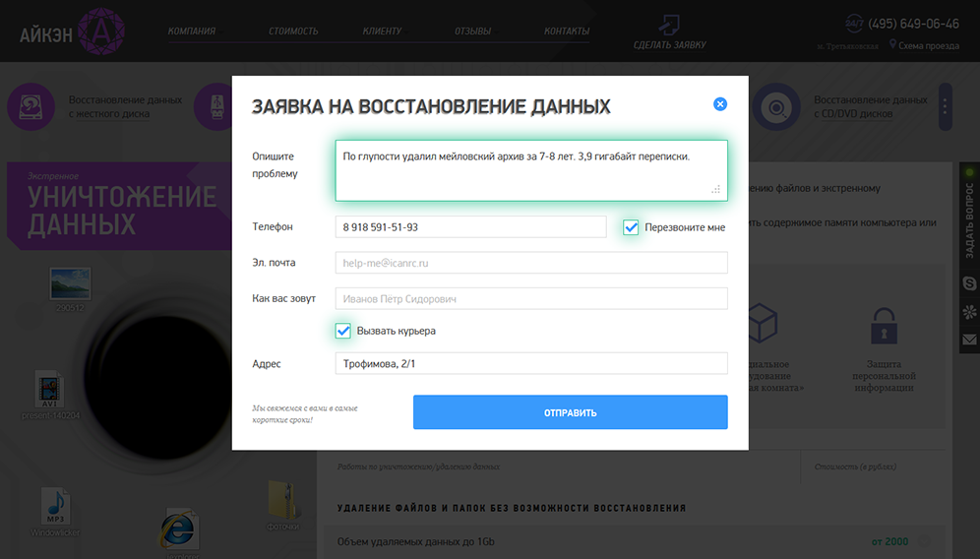Open the ОТЗЫВЫ menu item
The height and width of the screenshot is (559, 980).
pos(472,31)
